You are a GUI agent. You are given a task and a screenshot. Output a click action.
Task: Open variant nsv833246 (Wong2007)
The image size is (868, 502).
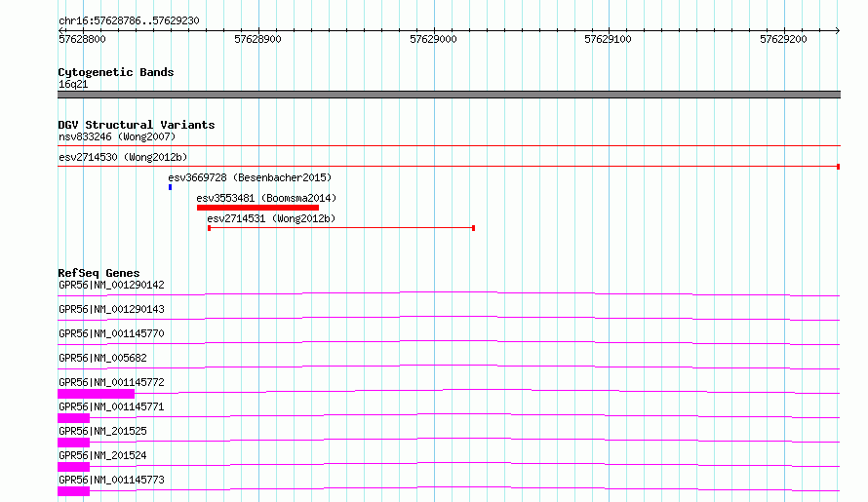(x=117, y=136)
